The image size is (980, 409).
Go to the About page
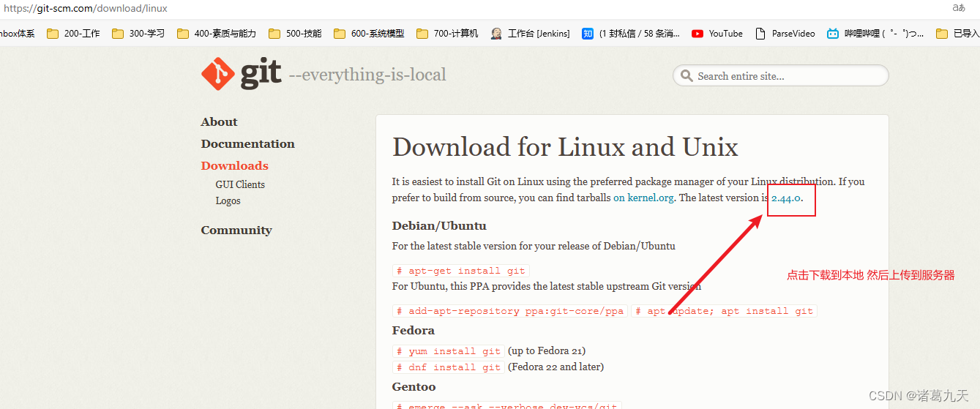[x=219, y=122]
